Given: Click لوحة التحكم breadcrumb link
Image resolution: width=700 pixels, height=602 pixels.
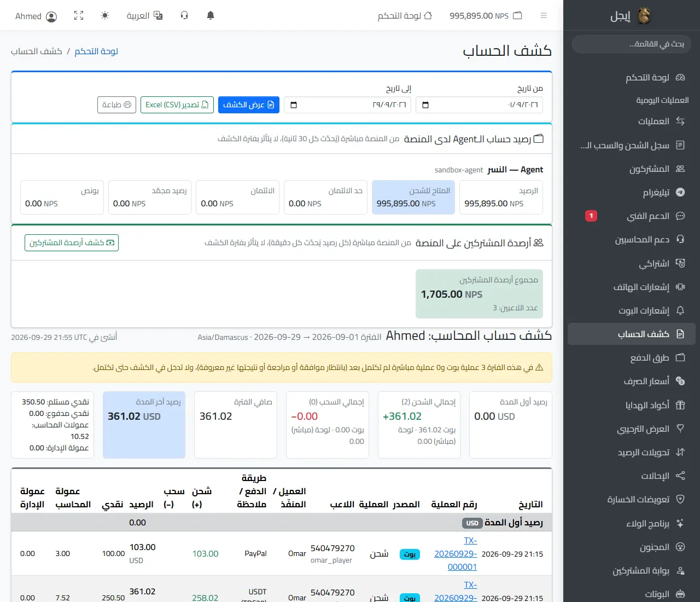Looking at the screenshot, I should click(96, 51).
